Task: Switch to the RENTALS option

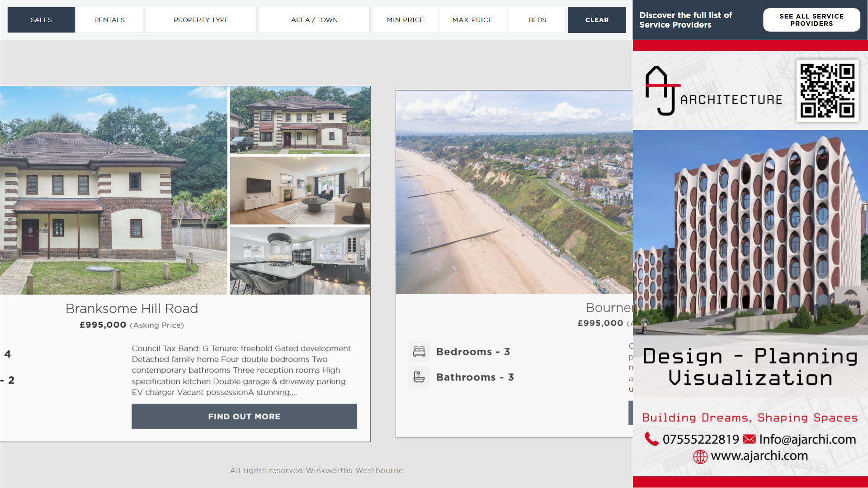Action: click(x=109, y=20)
